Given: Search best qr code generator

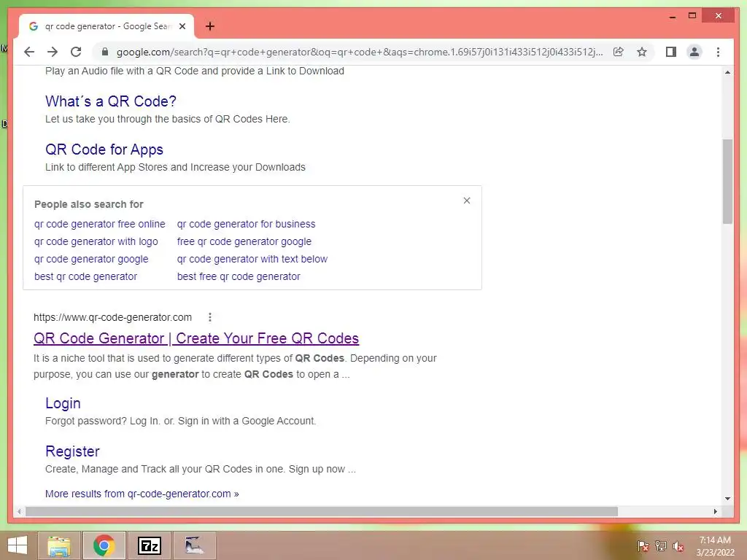Looking at the screenshot, I should (x=85, y=276).
